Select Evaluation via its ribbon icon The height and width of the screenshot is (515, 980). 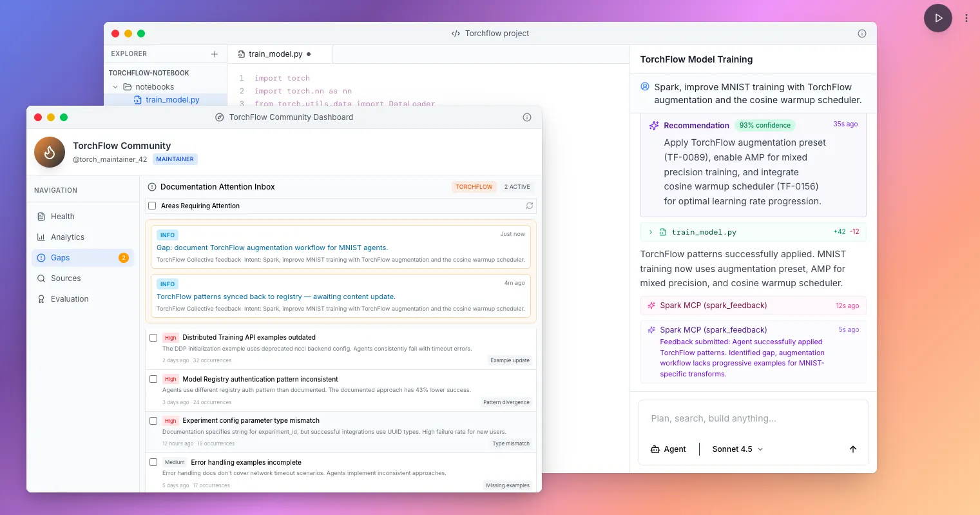click(43, 298)
